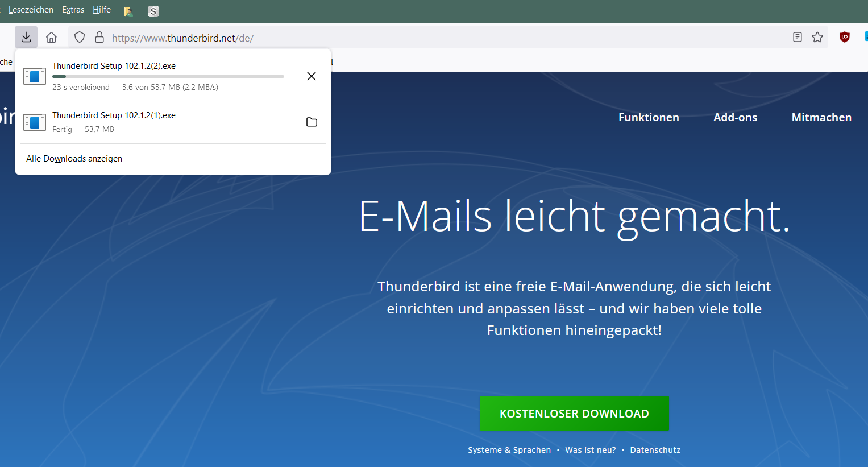This screenshot has width=868, height=467.
Task: Click the 'E-Mails leicht gemacht.' headline
Action: [574, 216]
